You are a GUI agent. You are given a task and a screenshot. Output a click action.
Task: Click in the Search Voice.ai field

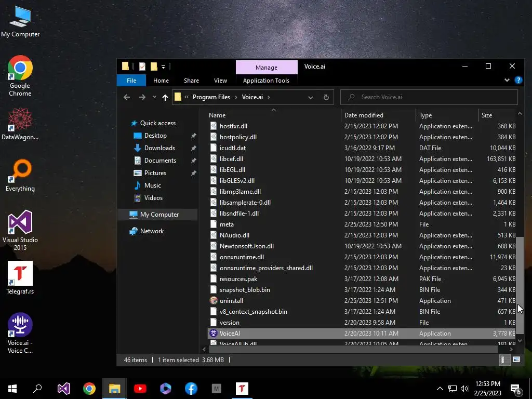429,97
